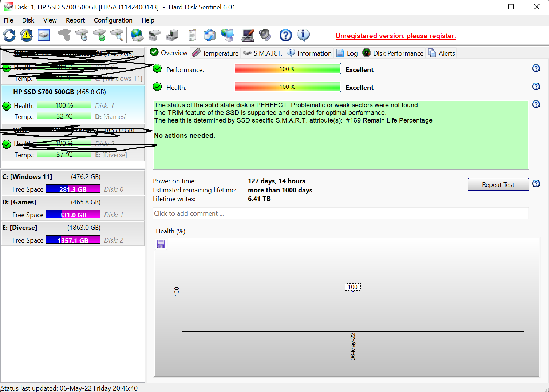The width and height of the screenshot is (549, 392).
Task: Click the D: [Games] free space bar
Action: (x=73, y=215)
